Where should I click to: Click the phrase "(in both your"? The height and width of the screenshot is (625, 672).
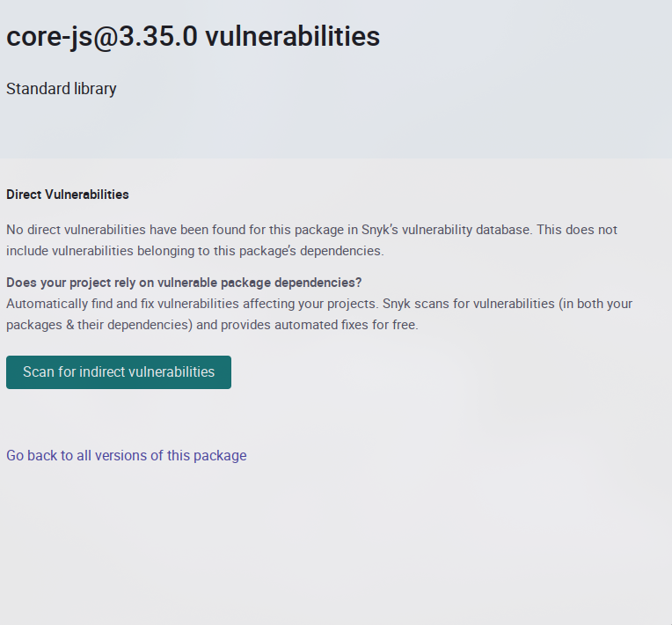pyautogui.click(x=593, y=304)
